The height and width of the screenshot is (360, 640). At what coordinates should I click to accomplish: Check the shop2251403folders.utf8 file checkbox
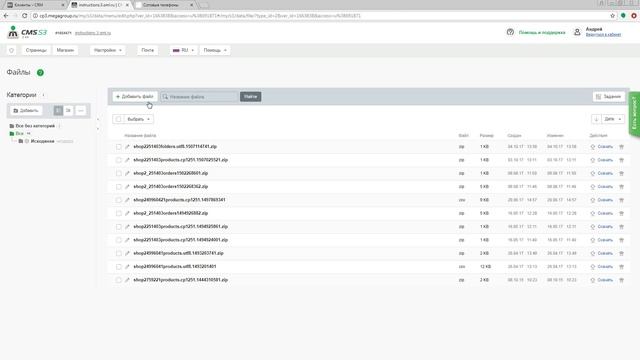118,147
